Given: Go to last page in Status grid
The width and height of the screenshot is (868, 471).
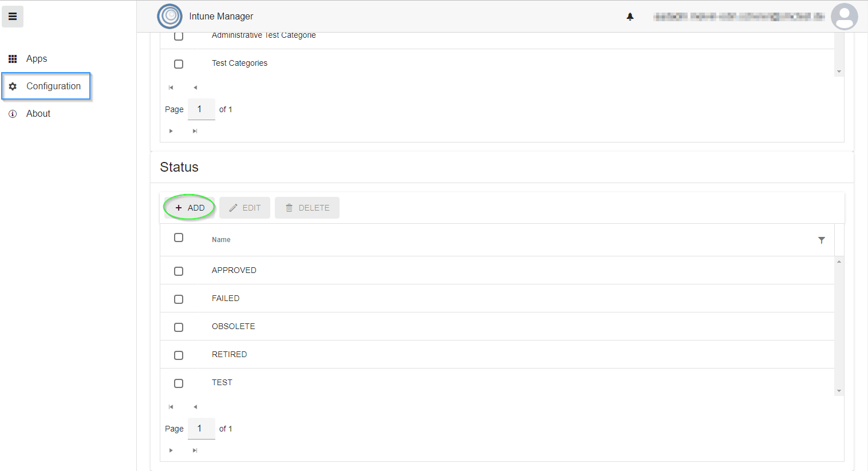Looking at the screenshot, I should coord(195,450).
